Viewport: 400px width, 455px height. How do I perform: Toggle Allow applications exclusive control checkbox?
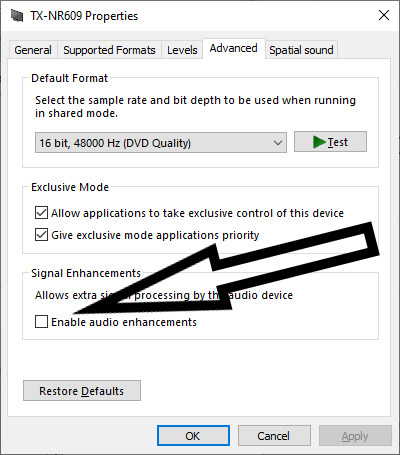click(41, 213)
